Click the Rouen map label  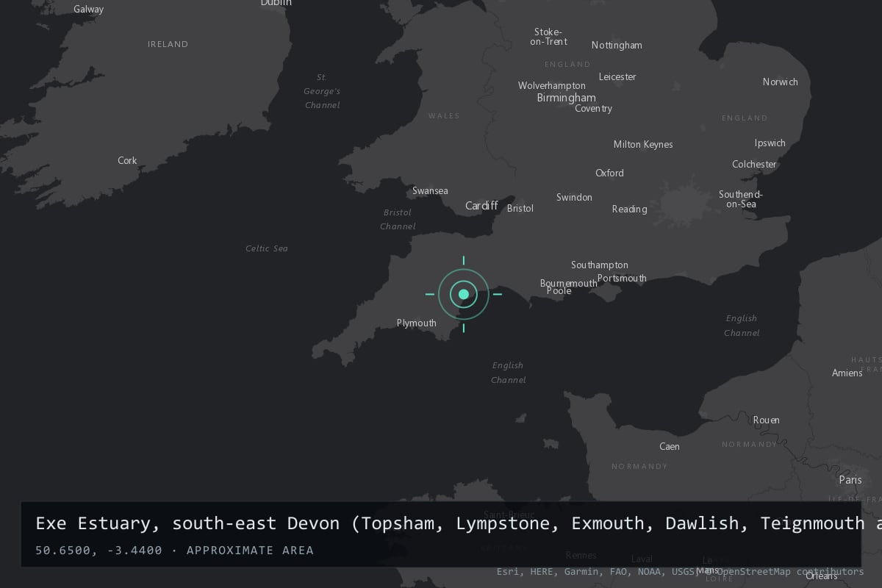tap(766, 420)
